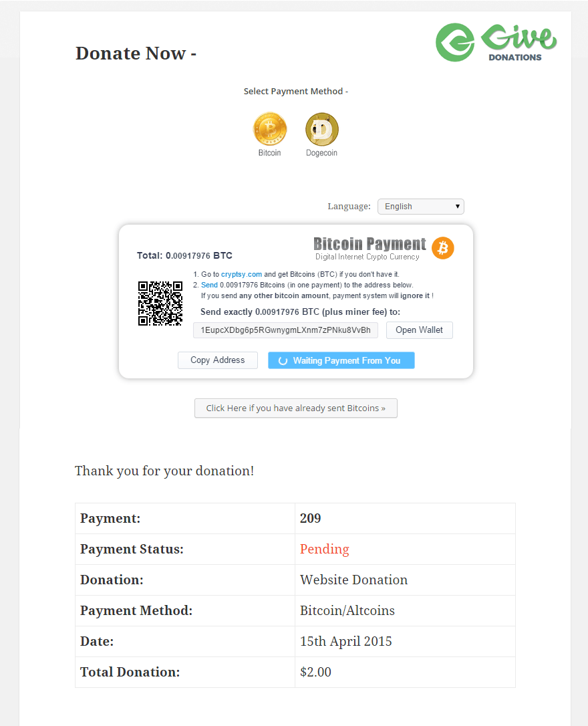Click the spinner icon in waiting button
Viewport: 588px width, 726px height.
pyautogui.click(x=283, y=361)
